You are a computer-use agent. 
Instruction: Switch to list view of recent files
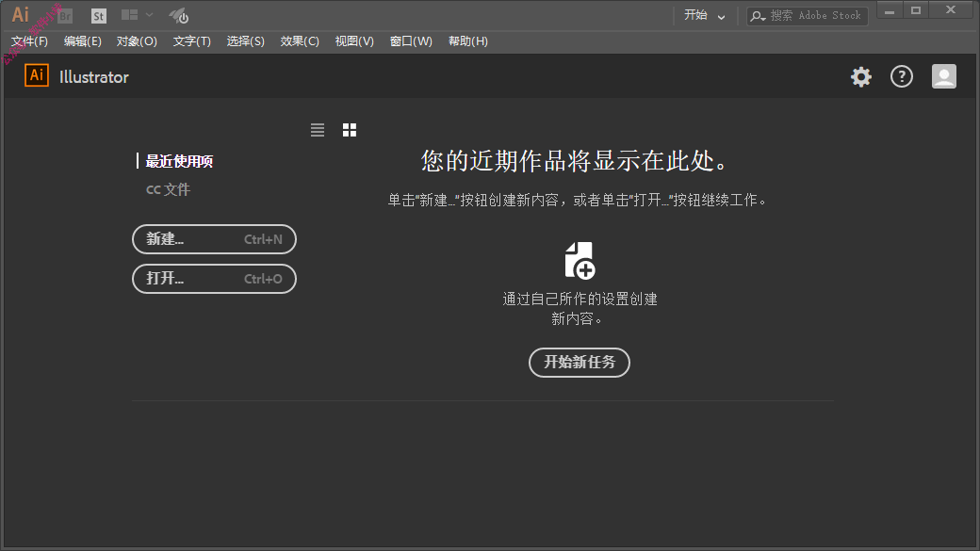tap(318, 130)
